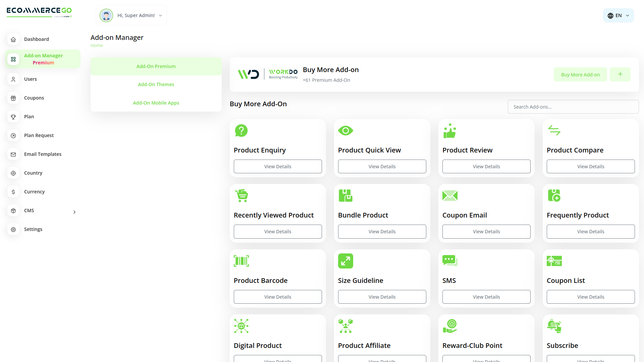The image size is (644, 362).
Task: Open the Home breadcrumb link
Action: click(97, 45)
